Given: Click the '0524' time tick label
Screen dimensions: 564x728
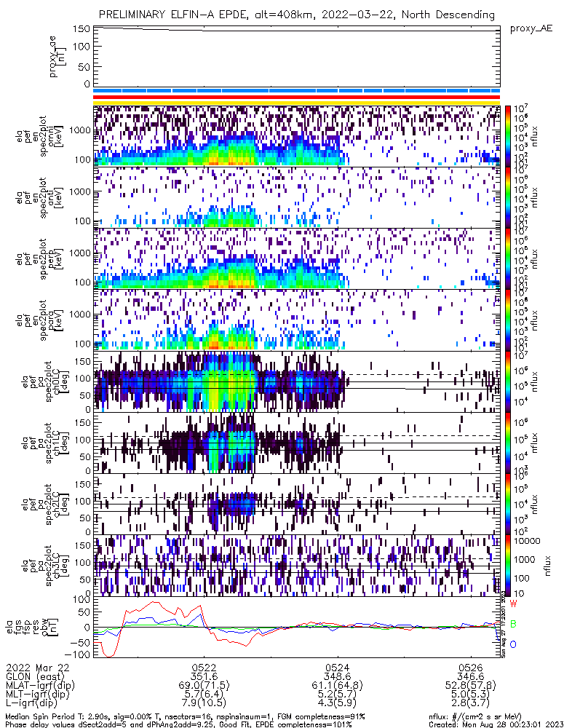Looking at the screenshot, I should [338, 668].
